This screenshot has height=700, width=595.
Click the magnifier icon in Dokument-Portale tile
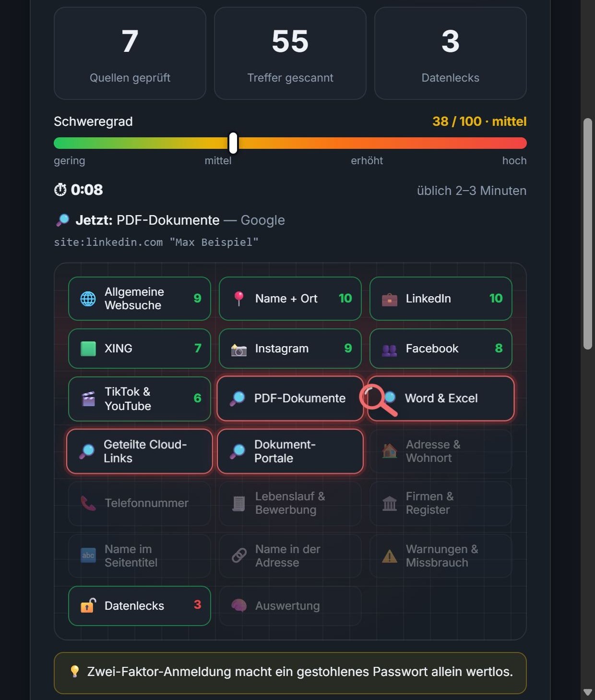(x=238, y=451)
